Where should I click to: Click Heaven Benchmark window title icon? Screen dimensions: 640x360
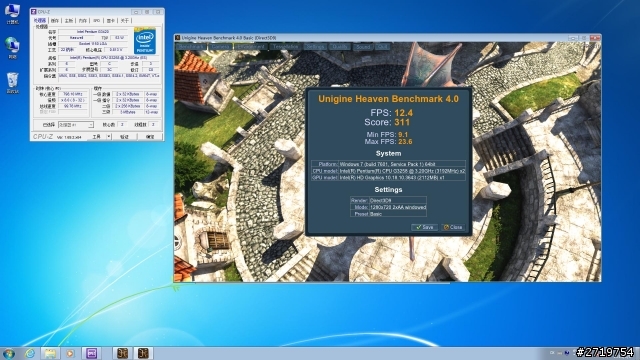click(178, 38)
